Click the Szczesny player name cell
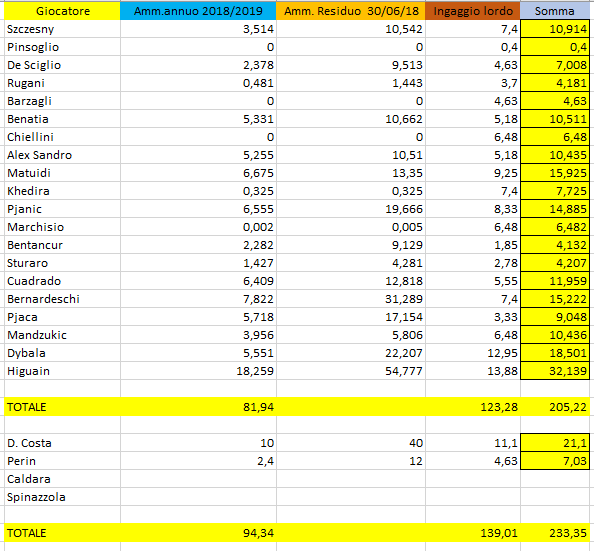Viewport: 594px width, 551px height. pyautogui.click(x=63, y=29)
